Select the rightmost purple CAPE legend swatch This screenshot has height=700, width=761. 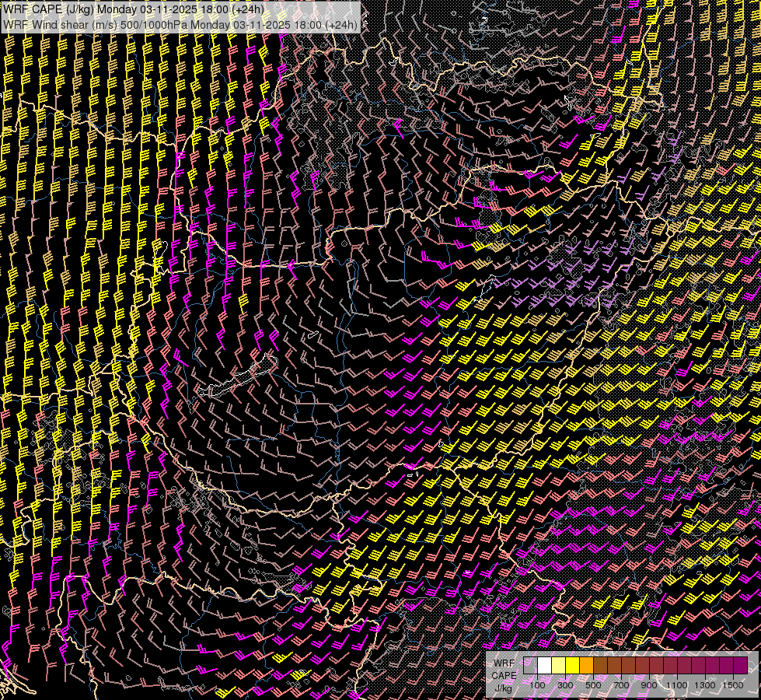pos(740,666)
